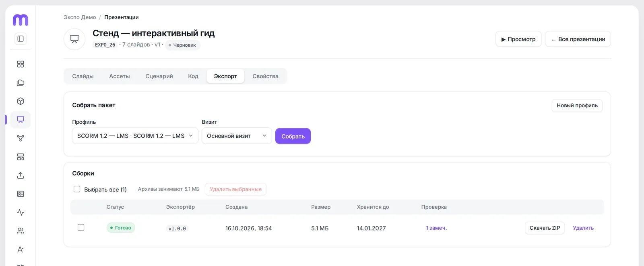Check the 'Выбрать все' checkbox

[x=77, y=189]
